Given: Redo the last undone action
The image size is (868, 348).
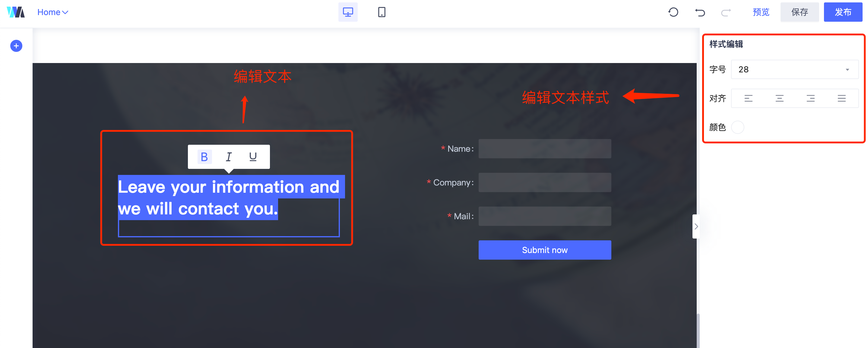Looking at the screenshot, I should click(726, 12).
